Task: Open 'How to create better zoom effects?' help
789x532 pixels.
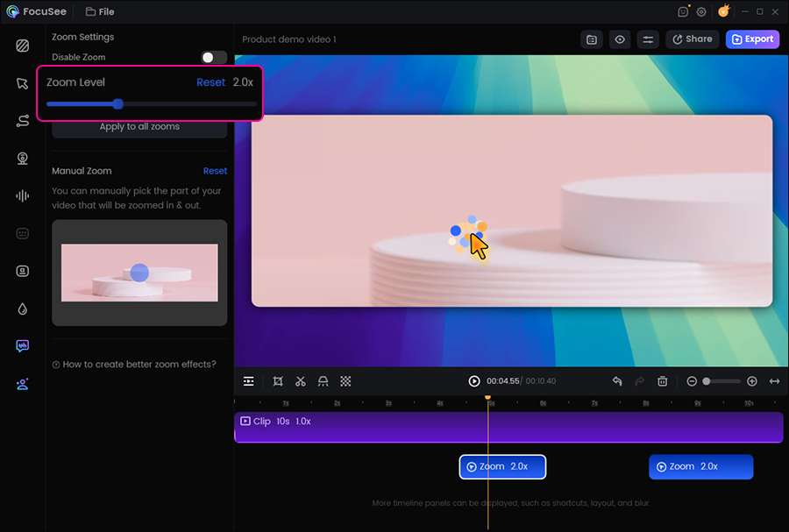Action: 134,365
